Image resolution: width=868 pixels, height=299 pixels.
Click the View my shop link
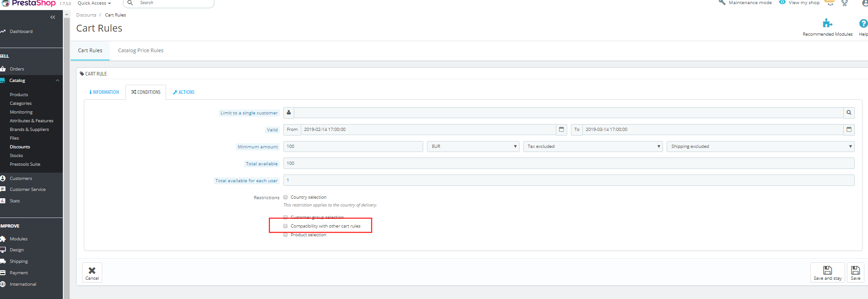[804, 3]
